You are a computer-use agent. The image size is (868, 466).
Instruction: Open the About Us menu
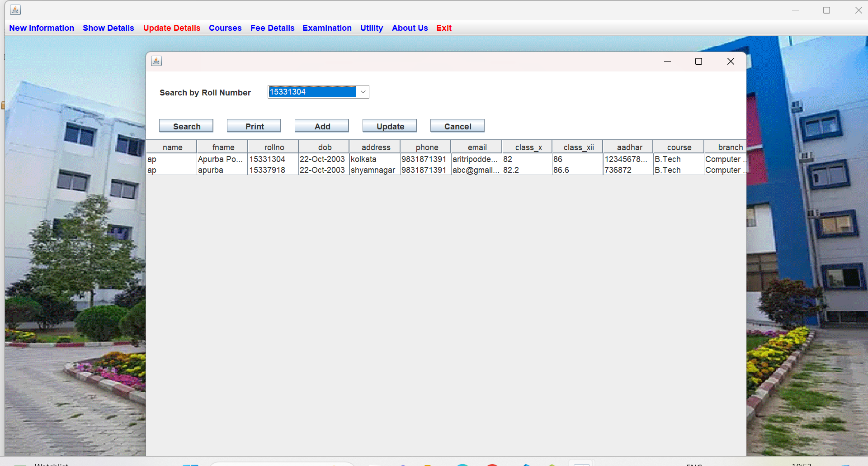[409, 28]
